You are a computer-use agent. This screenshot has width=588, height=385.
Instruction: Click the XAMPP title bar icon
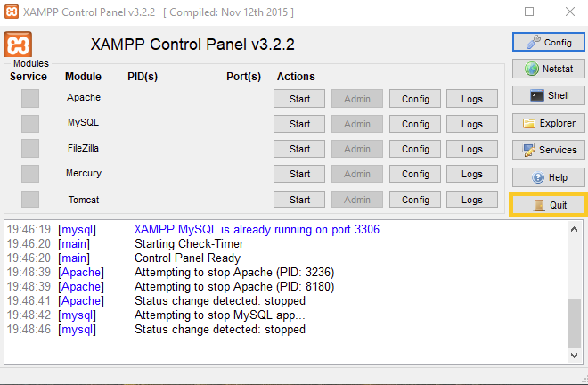click(12, 12)
